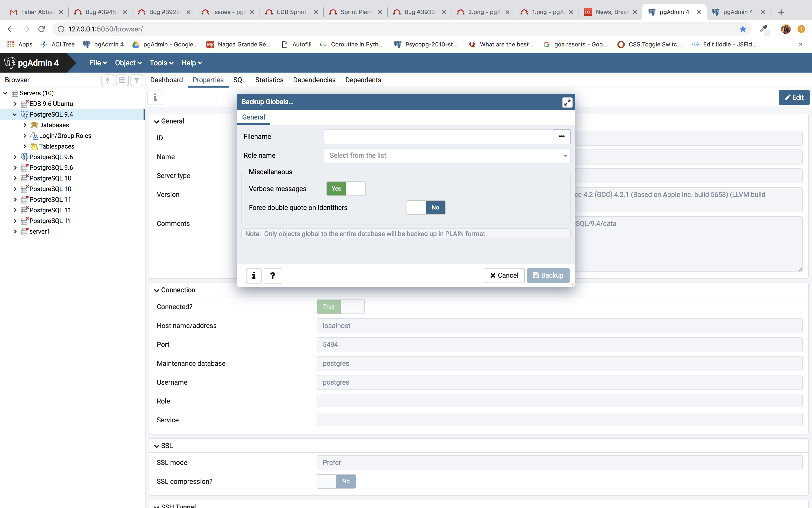Click the EDB 9.6 Ubuntu server icon
Viewport: 812px width, 508px height.
tap(24, 104)
